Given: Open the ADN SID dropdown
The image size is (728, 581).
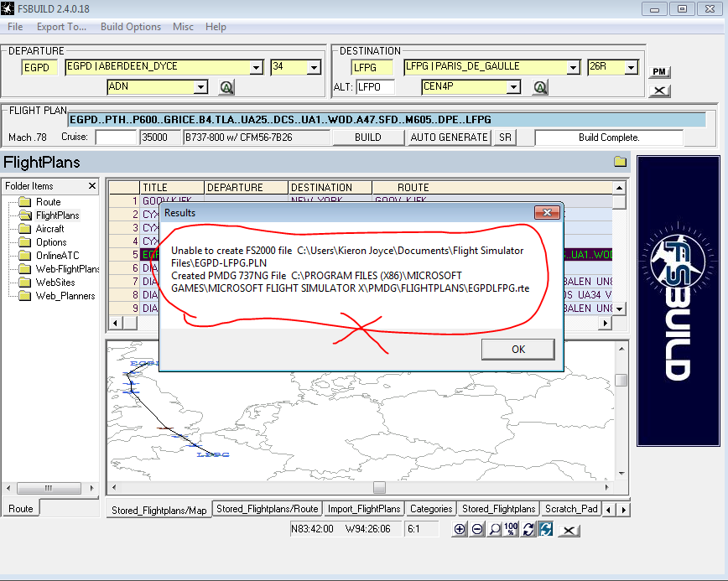Looking at the screenshot, I should tap(200, 87).
